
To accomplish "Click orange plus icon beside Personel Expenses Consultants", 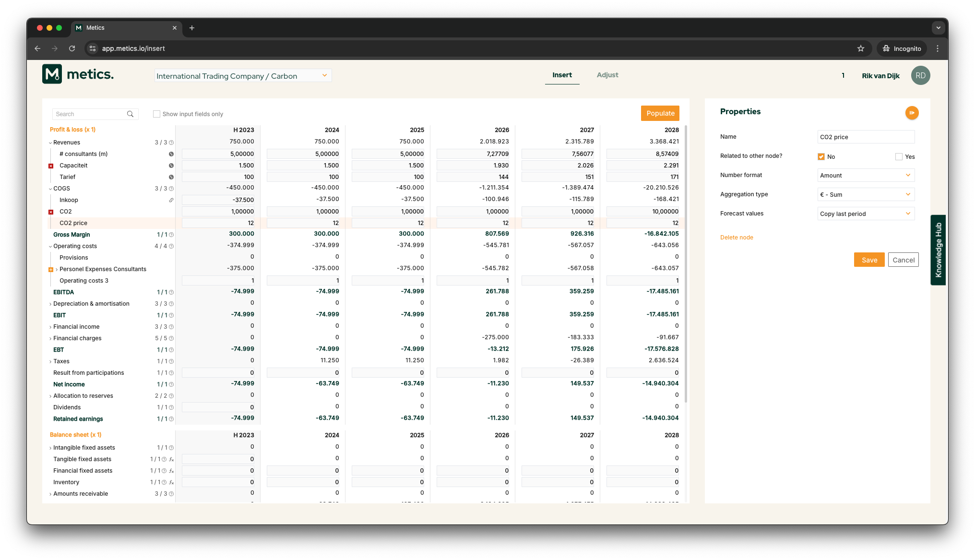I will [x=51, y=270].
